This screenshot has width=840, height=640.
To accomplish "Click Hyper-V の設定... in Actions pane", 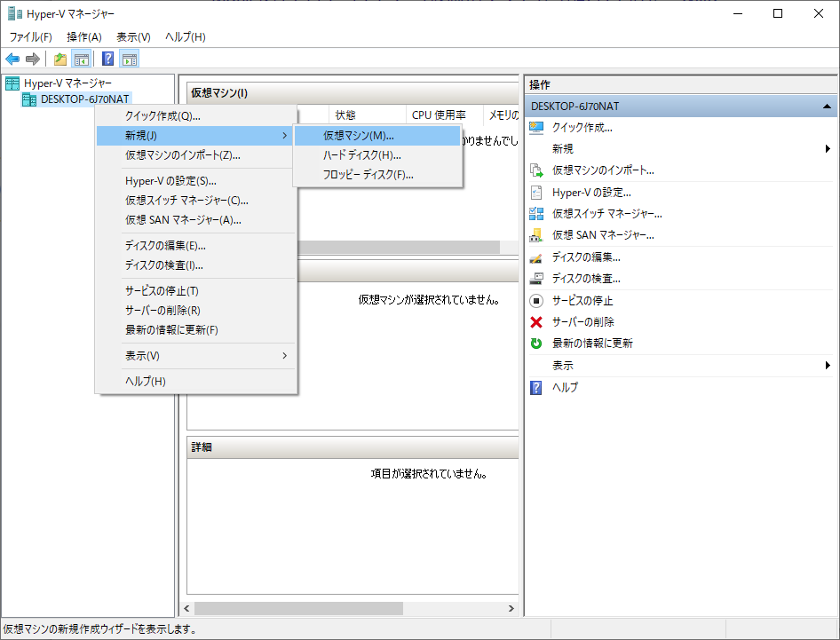I will point(591,193).
